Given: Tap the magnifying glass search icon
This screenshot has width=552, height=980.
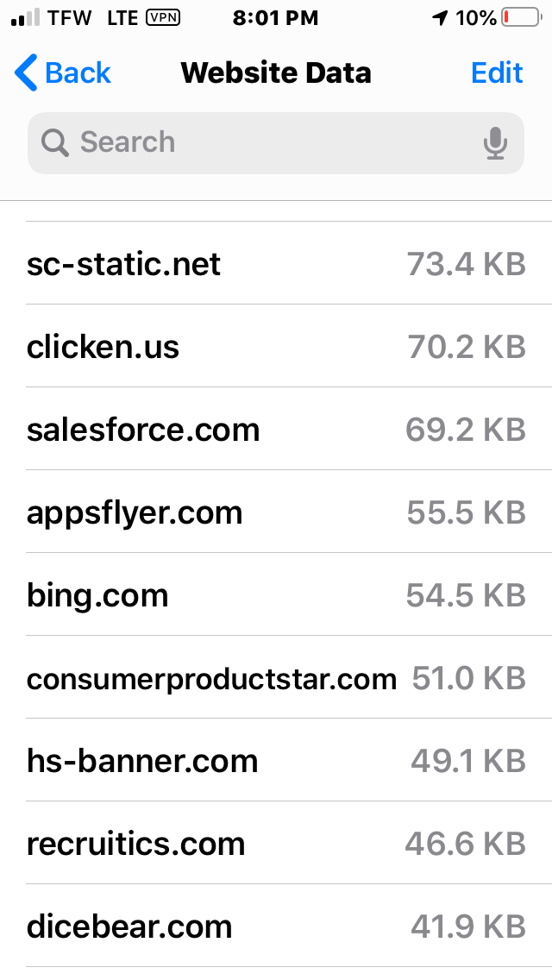Looking at the screenshot, I should 55,142.
